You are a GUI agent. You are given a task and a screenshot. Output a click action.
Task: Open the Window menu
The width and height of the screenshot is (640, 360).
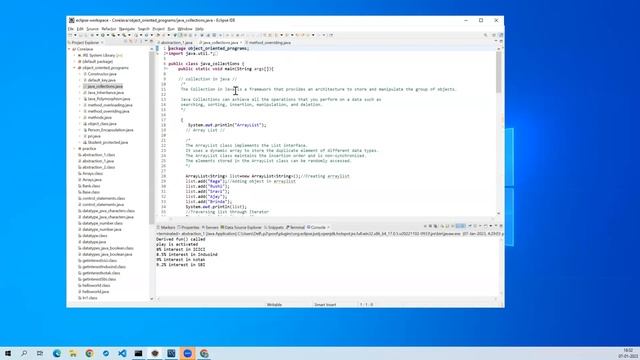coord(184,29)
